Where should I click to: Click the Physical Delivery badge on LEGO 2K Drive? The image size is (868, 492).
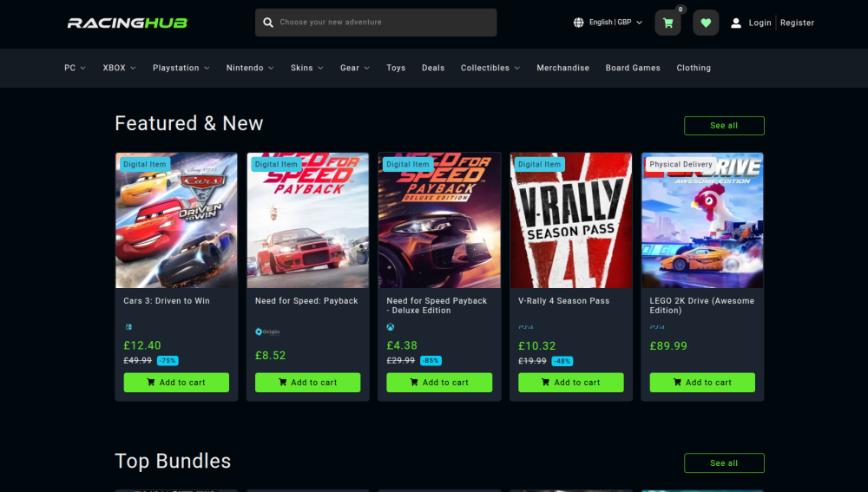click(x=681, y=164)
